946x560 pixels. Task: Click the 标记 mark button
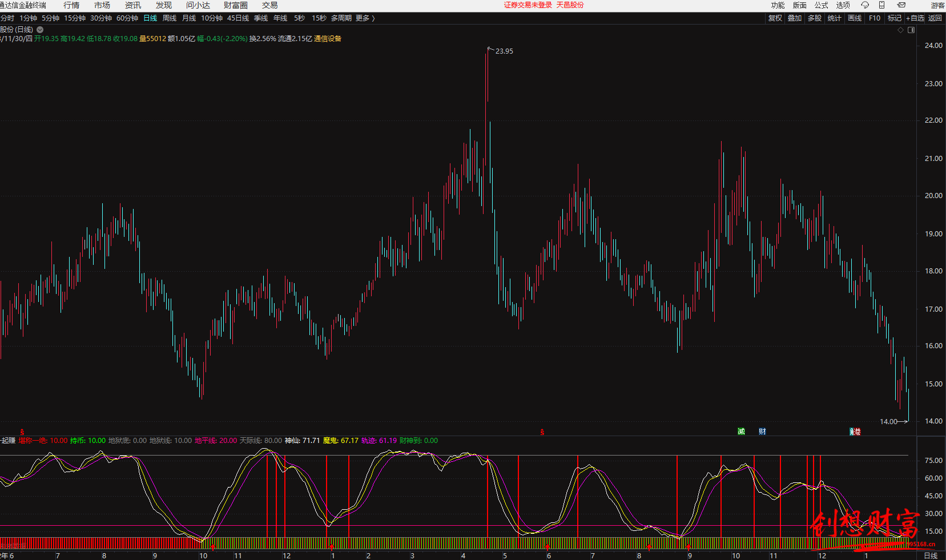(895, 18)
